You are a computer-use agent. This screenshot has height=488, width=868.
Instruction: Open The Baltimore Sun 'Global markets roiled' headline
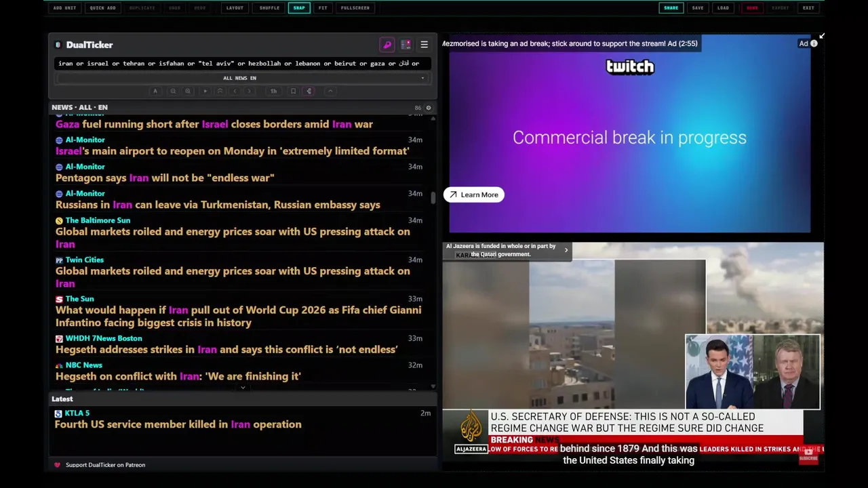[233, 238]
